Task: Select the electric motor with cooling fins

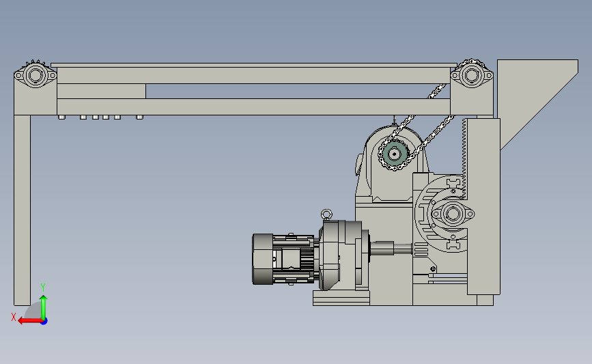Action: [283, 259]
